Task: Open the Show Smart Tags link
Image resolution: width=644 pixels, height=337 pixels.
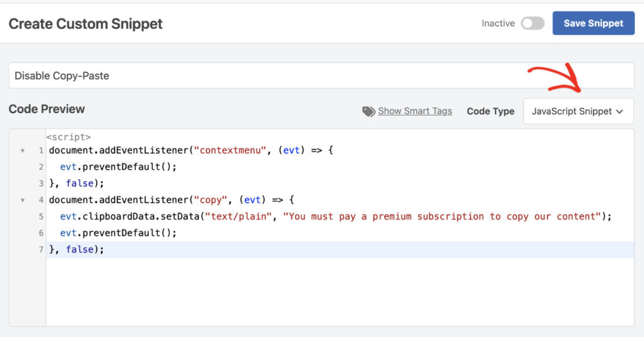Action: pyautogui.click(x=415, y=111)
